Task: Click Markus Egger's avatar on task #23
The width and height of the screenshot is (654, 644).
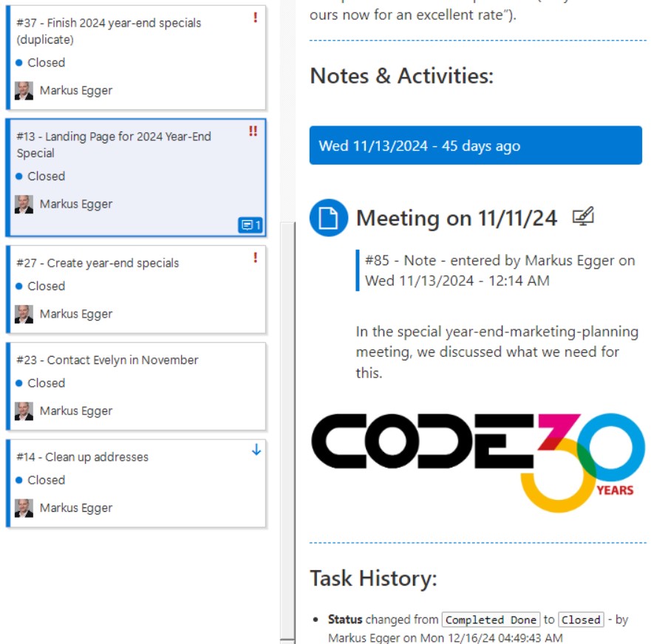Action: (x=24, y=411)
